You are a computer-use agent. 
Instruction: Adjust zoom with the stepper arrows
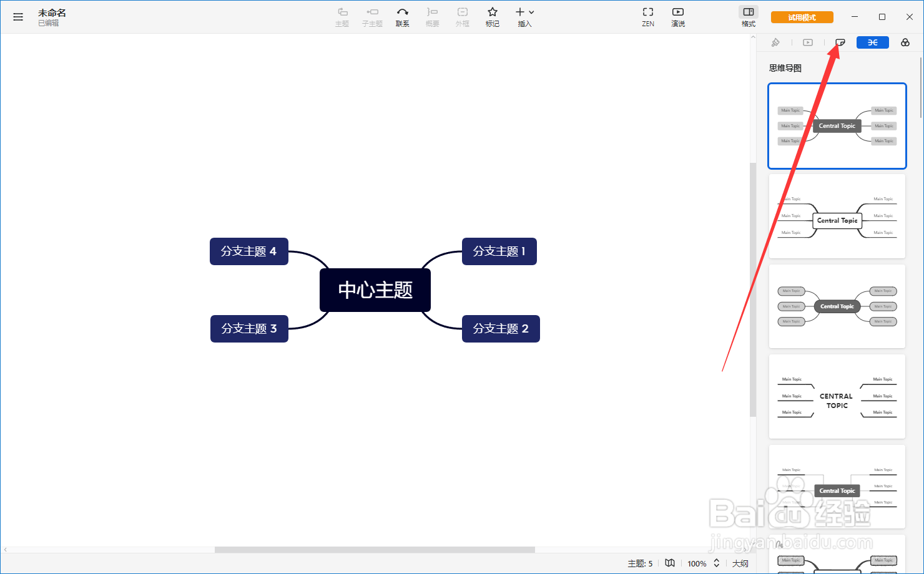(717, 563)
